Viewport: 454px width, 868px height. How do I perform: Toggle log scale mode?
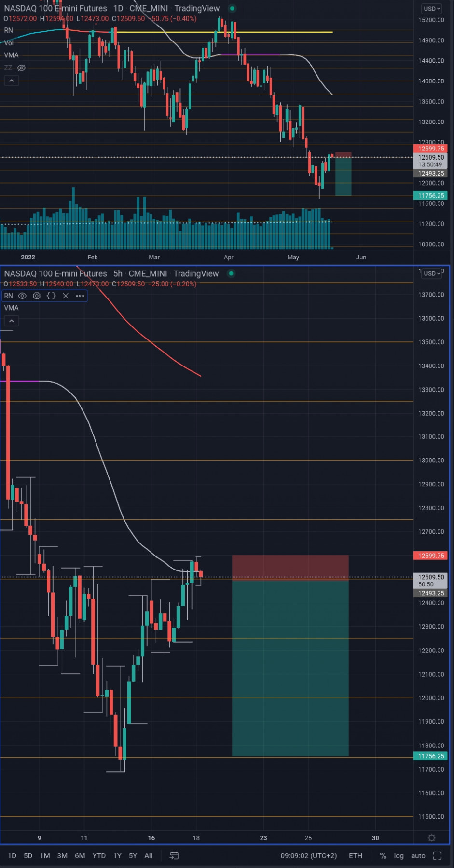[399, 855]
